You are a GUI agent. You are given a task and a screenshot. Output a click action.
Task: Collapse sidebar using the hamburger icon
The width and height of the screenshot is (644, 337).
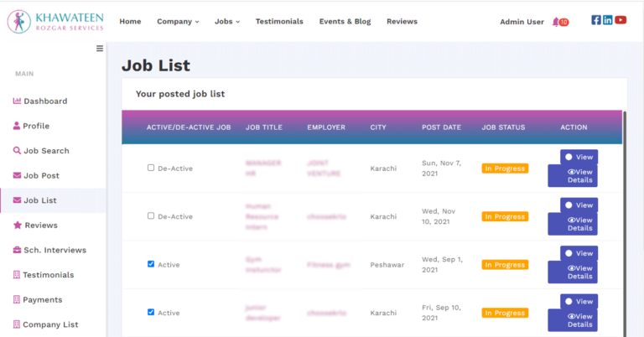pyautogui.click(x=100, y=49)
